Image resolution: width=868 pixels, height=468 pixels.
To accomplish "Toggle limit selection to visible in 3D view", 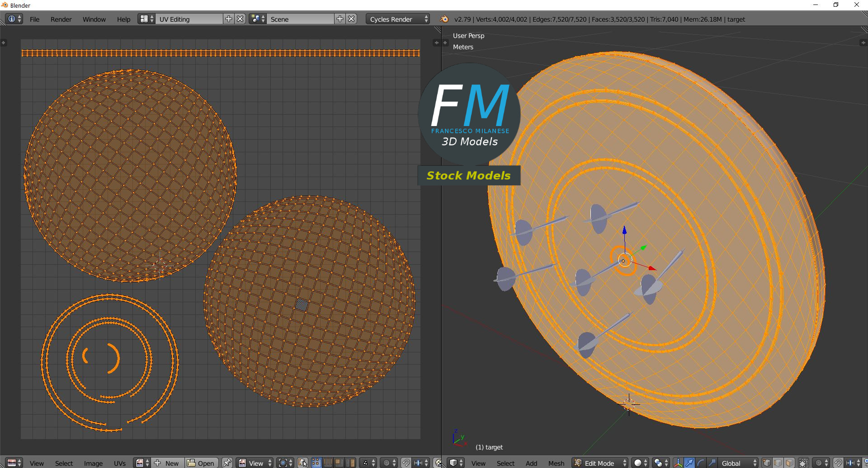I will point(803,463).
